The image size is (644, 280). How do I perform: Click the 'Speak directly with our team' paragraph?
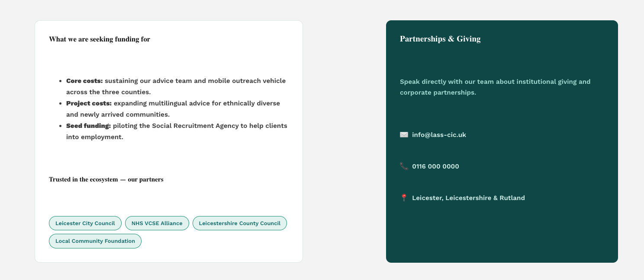tap(495, 87)
